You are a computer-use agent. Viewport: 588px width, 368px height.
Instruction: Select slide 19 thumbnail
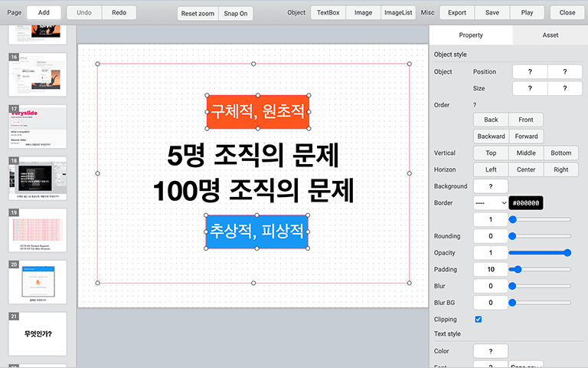(x=38, y=230)
